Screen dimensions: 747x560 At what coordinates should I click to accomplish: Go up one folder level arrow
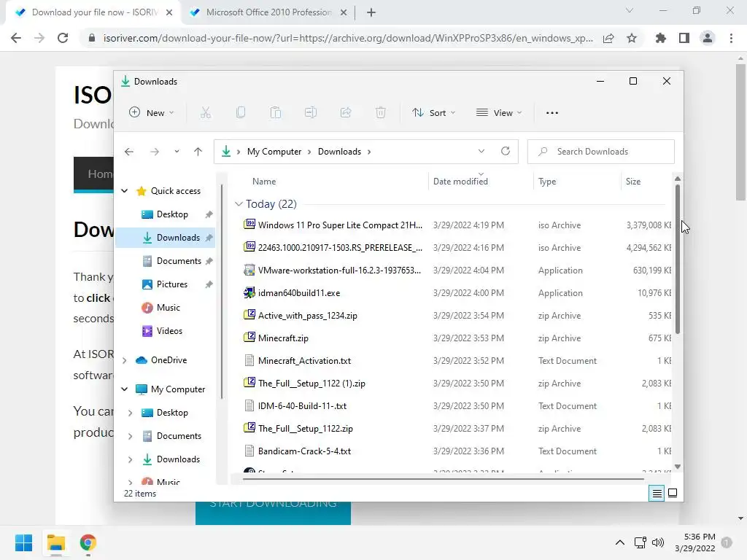click(x=198, y=152)
